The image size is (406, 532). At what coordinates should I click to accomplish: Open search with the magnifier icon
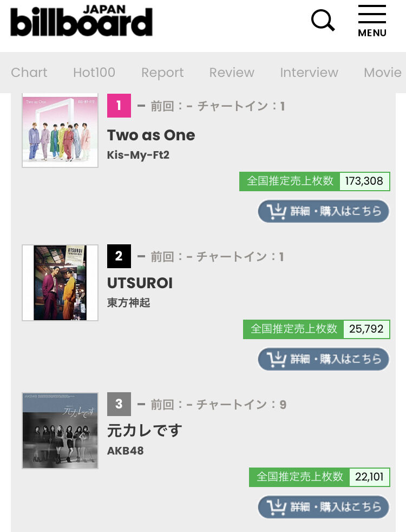click(x=323, y=21)
